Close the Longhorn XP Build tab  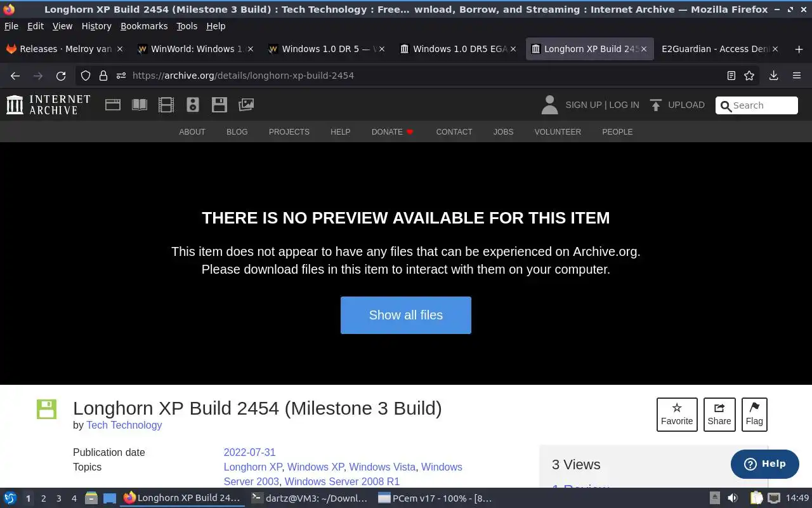tap(643, 49)
